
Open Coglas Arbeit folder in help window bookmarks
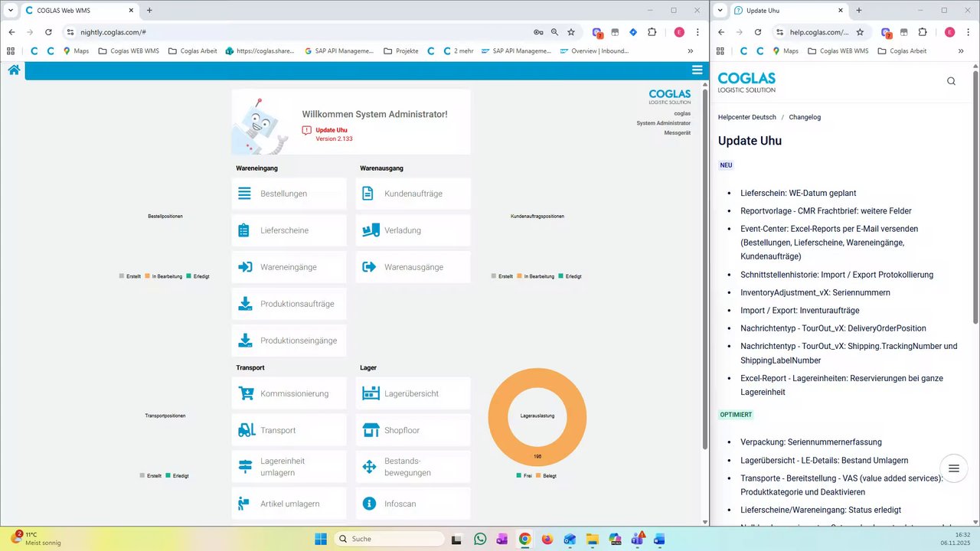point(902,51)
